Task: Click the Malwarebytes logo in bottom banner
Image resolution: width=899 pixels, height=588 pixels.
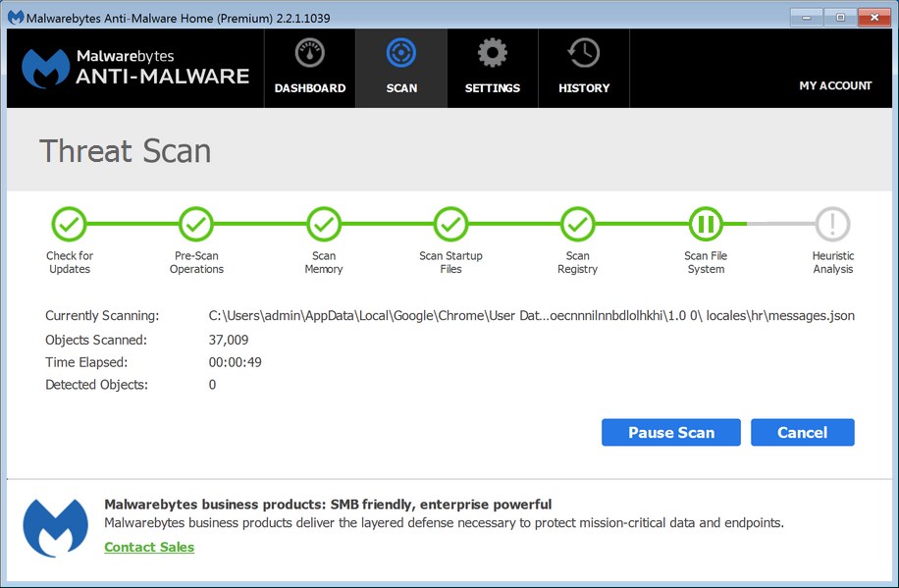Action: click(56, 528)
